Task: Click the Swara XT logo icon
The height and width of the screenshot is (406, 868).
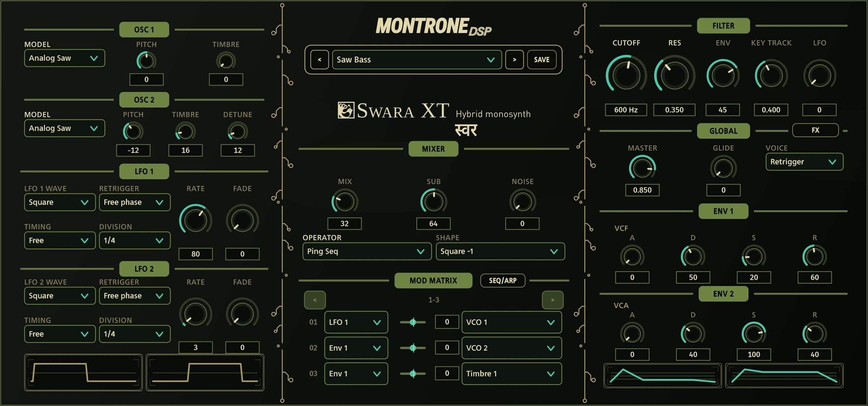Action: [x=346, y=110]
